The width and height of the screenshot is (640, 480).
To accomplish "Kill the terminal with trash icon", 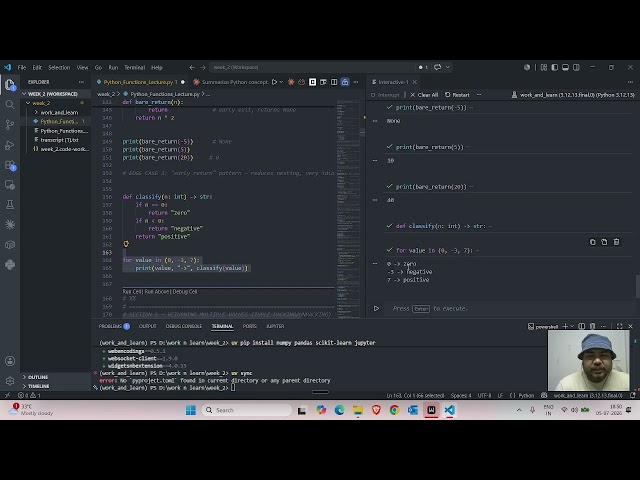I will (593, 326).
